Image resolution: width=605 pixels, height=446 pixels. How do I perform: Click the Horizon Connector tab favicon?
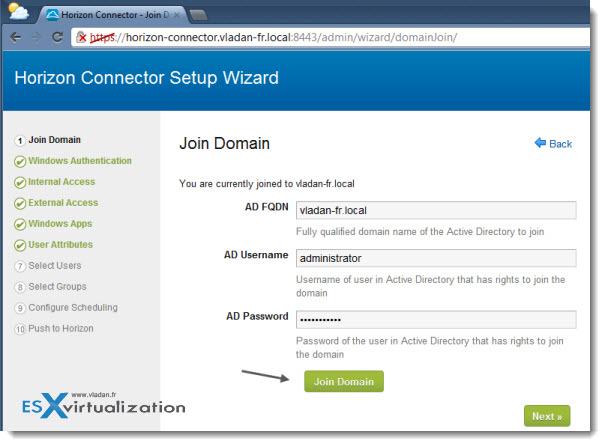click(x=52, y=15)
